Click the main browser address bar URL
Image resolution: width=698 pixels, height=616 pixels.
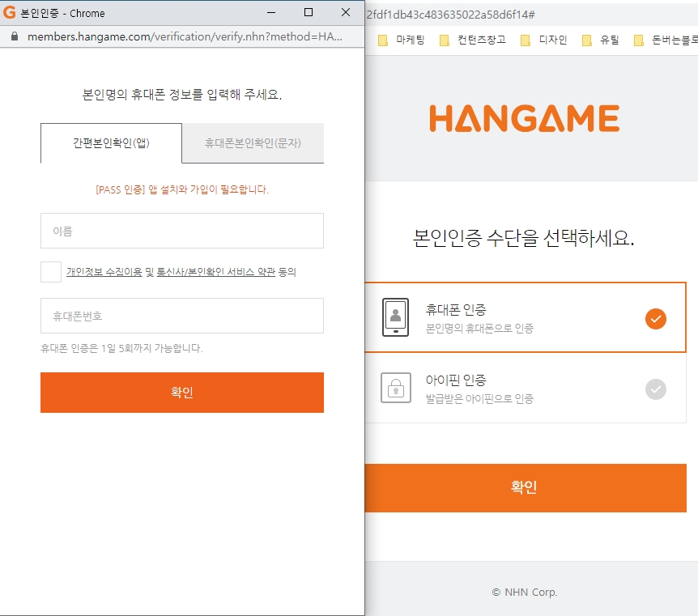coord(450,15)
